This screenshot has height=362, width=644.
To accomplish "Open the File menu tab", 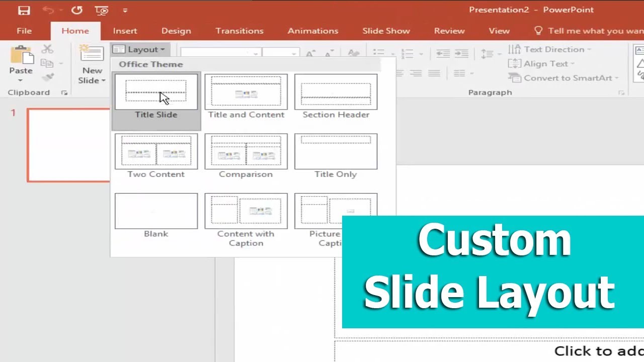I will pos(24,31).
